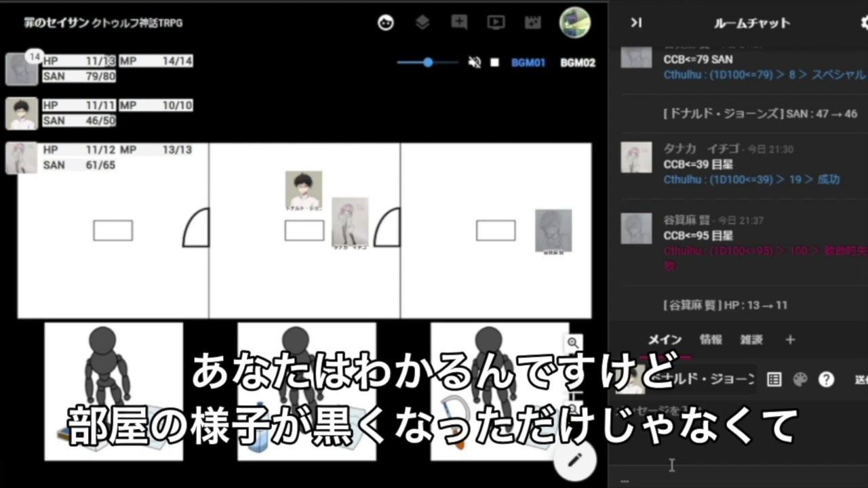Open the chat color palette icon
The width and height of the screenshot is (868, 488).
800,379
